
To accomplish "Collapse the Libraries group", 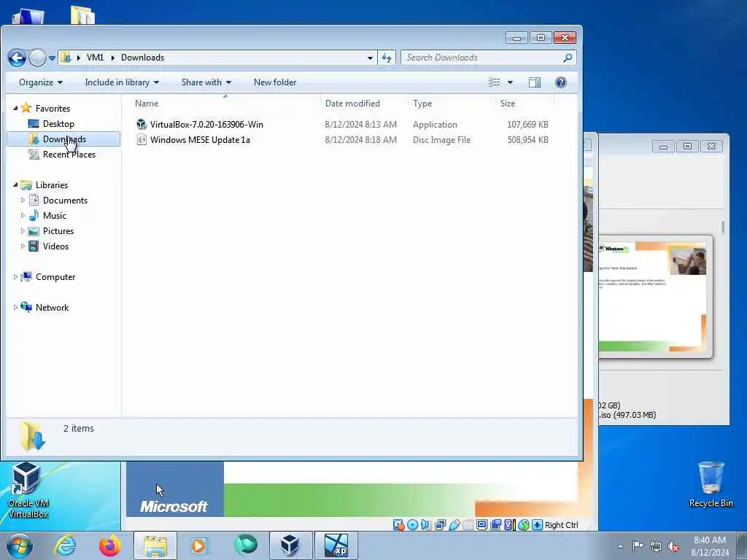I will [15, 184].
